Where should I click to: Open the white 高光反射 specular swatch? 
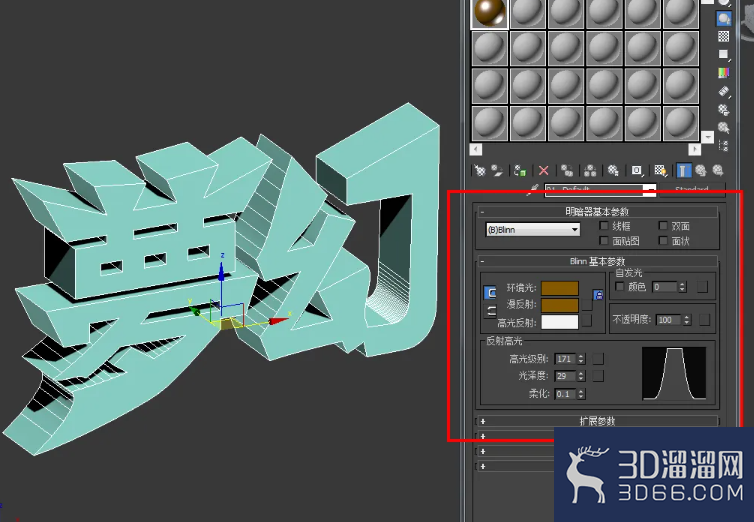(x=560, y=322)
